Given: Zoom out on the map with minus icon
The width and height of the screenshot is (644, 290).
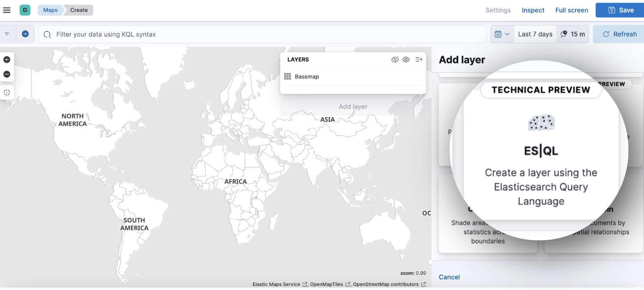Looking at the screenshot, I should (x=7, y=74).
